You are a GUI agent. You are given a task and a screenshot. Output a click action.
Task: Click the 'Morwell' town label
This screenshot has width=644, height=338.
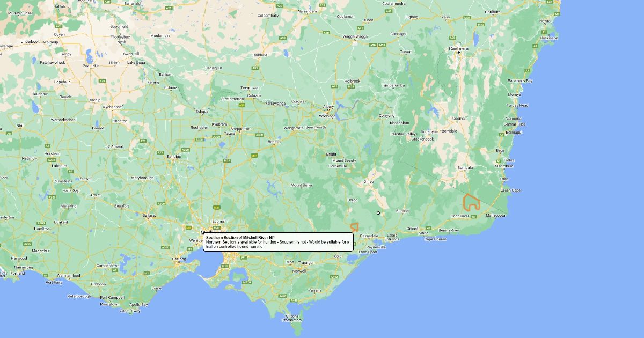click(x=298, y=271)
